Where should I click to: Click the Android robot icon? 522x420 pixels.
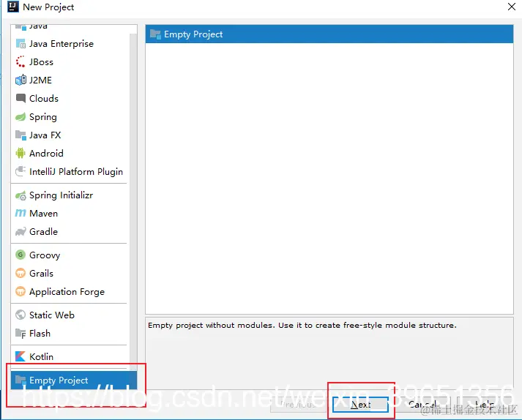click(x=20, y=153)
